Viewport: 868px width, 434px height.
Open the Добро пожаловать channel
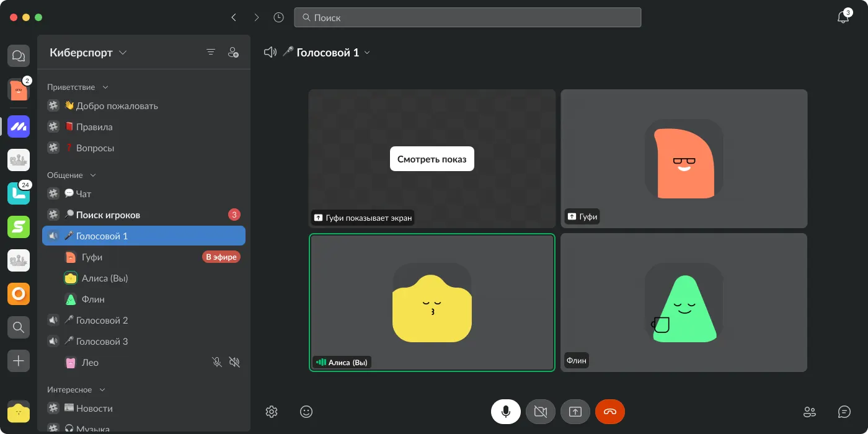pos(144,106)
